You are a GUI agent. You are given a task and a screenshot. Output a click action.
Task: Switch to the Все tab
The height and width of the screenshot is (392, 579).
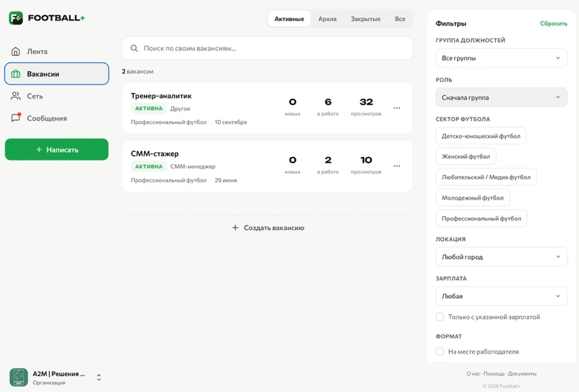[x=400, y=19]
